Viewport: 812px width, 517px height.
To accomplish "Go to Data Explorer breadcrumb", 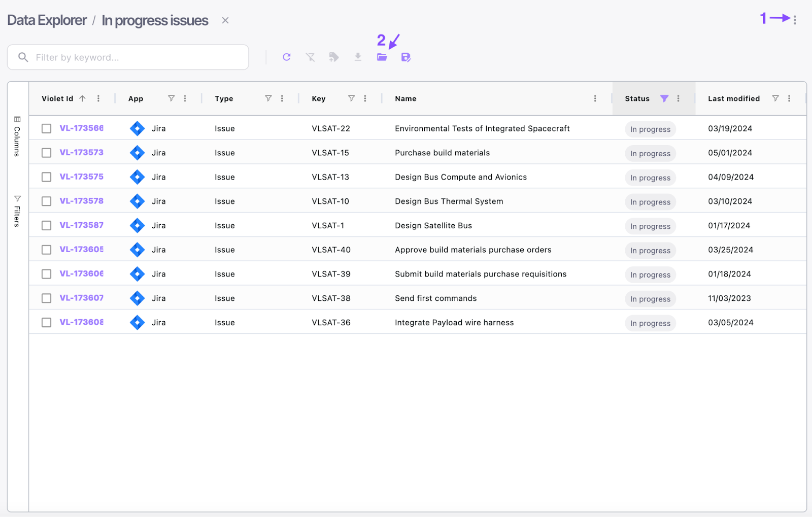I will (x=47, y=20).
